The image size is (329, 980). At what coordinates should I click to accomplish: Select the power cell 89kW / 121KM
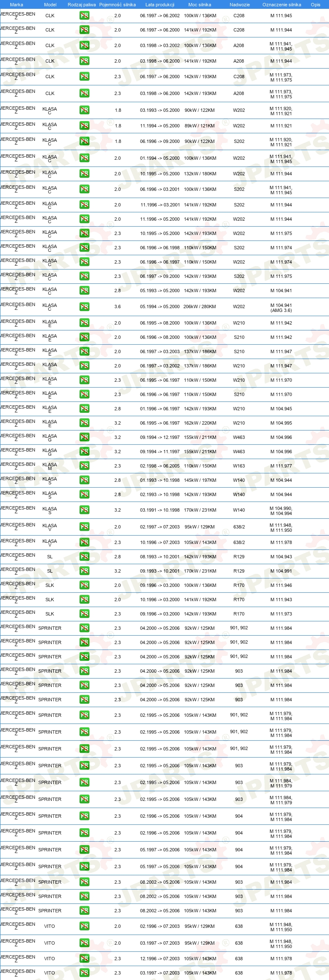[200, 126]
